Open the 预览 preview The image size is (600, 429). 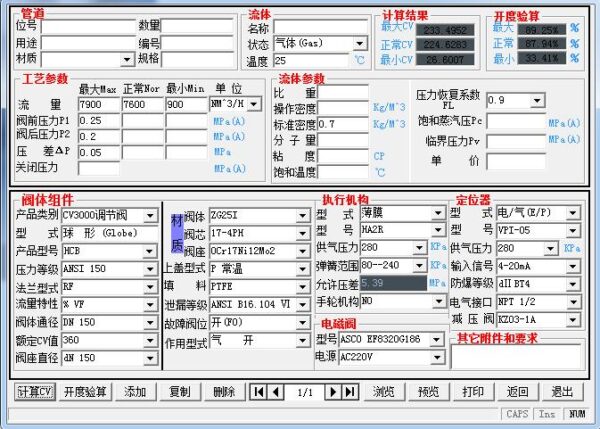[x=428, y=392]
